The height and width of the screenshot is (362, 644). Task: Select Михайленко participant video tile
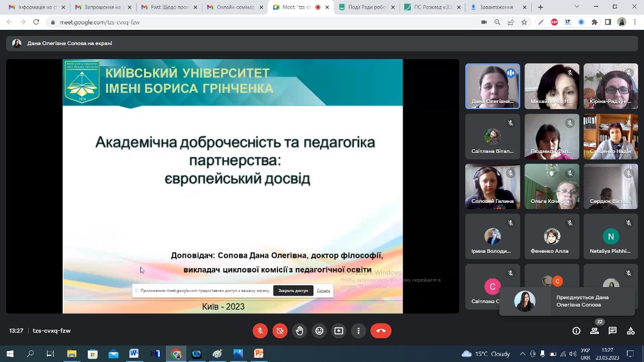(551, 86)
